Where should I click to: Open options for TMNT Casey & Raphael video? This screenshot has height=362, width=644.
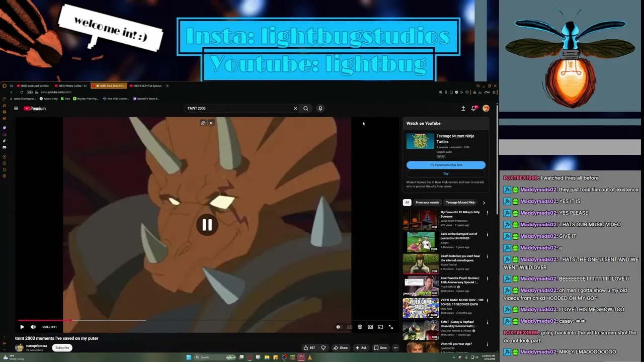487,322
